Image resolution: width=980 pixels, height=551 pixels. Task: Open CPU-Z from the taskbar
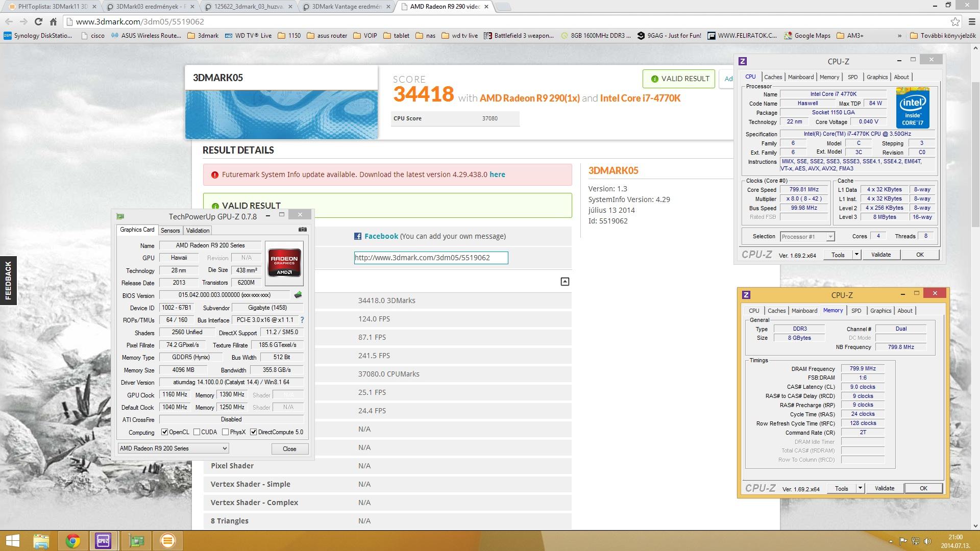click(103, 540)
